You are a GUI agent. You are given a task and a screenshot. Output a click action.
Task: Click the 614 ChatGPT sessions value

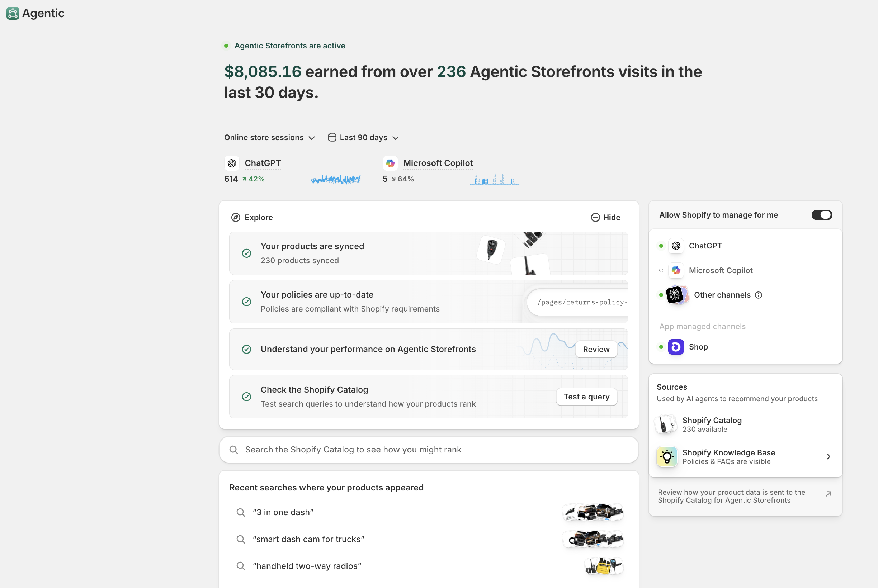231,179
